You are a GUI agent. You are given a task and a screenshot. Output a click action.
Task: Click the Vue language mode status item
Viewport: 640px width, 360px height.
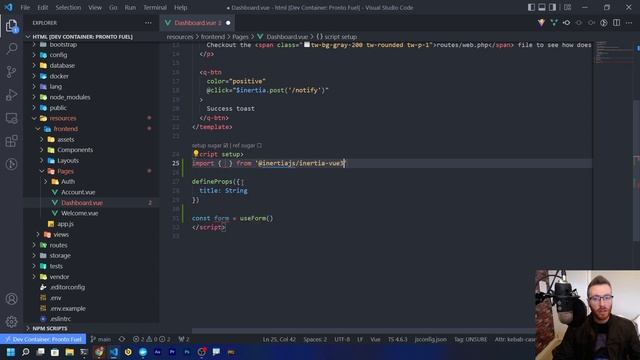pyautogui.click(x=375, y=339)
